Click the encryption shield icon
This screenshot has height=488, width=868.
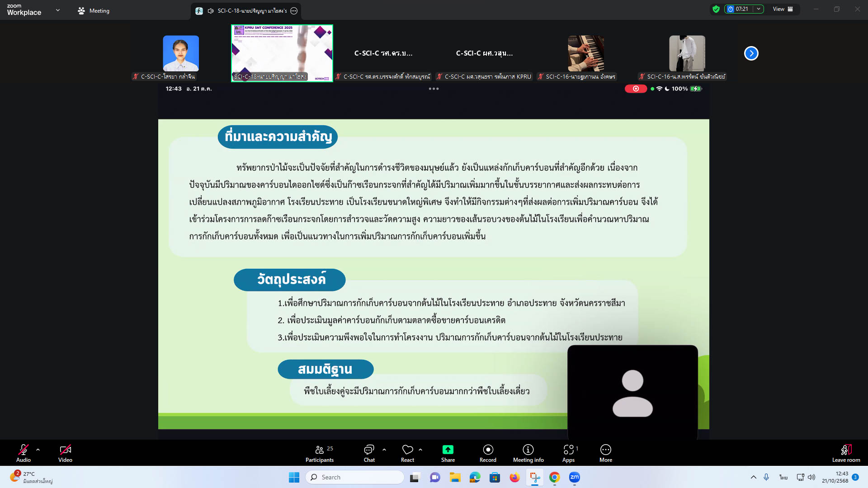[x=716, y=9]
